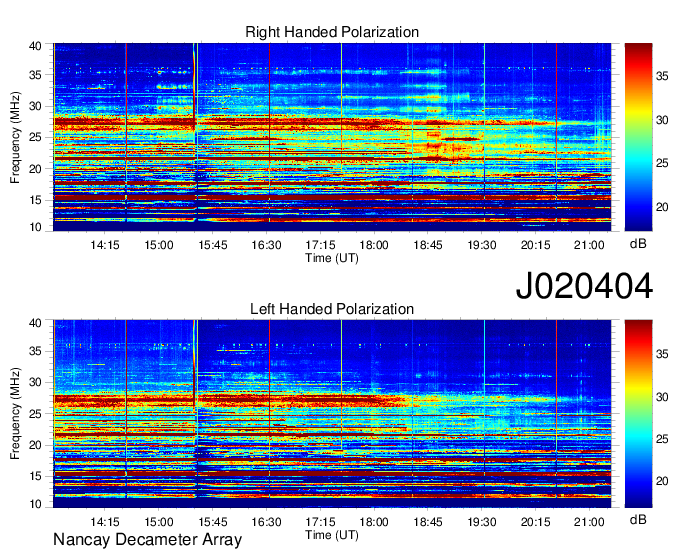Screen dimensions: 680x552
Task: Click the "30" value on the upper colorbar scale
Action: 662,120
